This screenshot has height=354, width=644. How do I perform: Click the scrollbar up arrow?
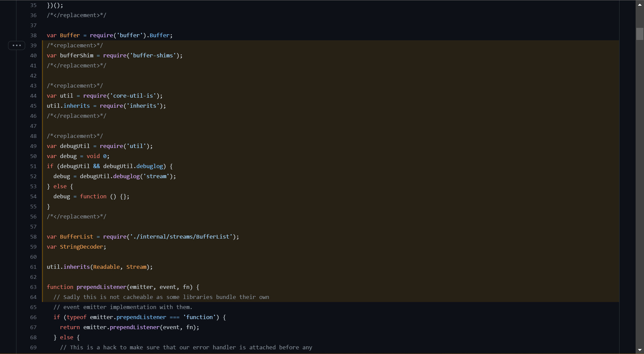pyautogui.click(x=640, y=5)
